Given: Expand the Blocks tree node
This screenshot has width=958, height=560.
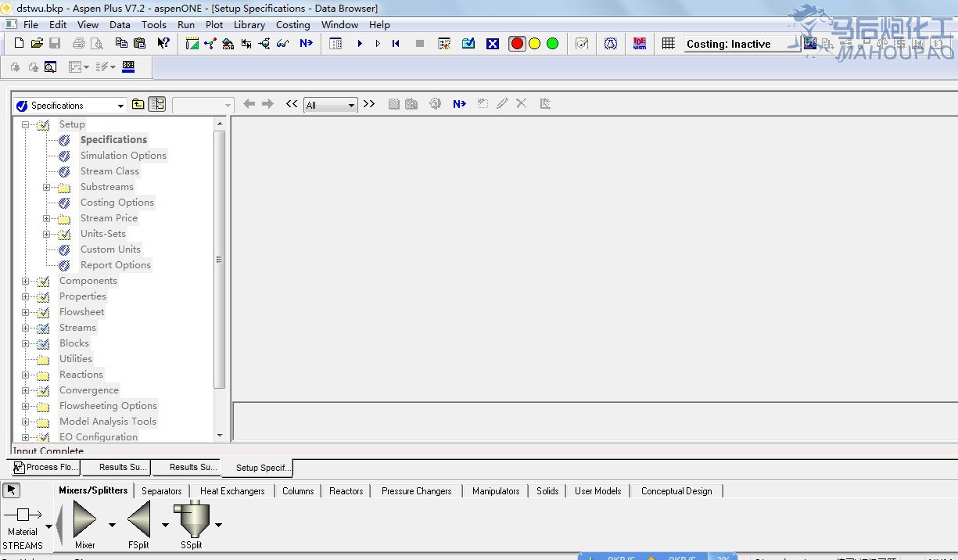Looking at the screenshot, I should click(25, 343).
